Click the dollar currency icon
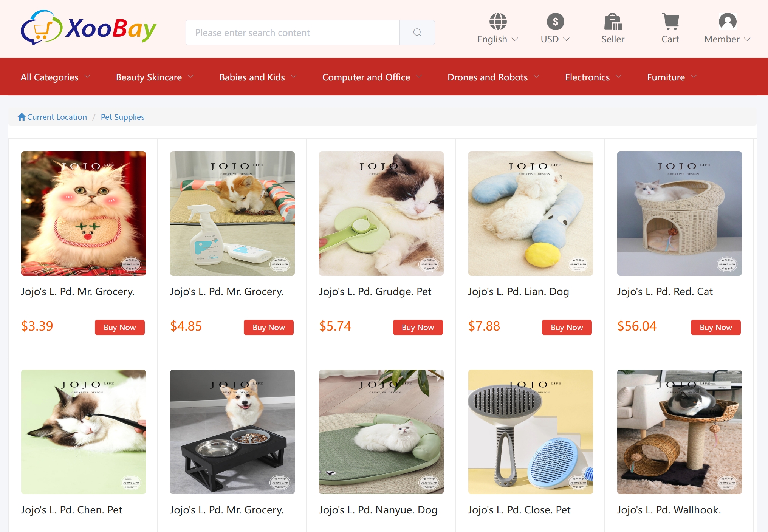Viewport: 768px width, 532px height. 555,22
